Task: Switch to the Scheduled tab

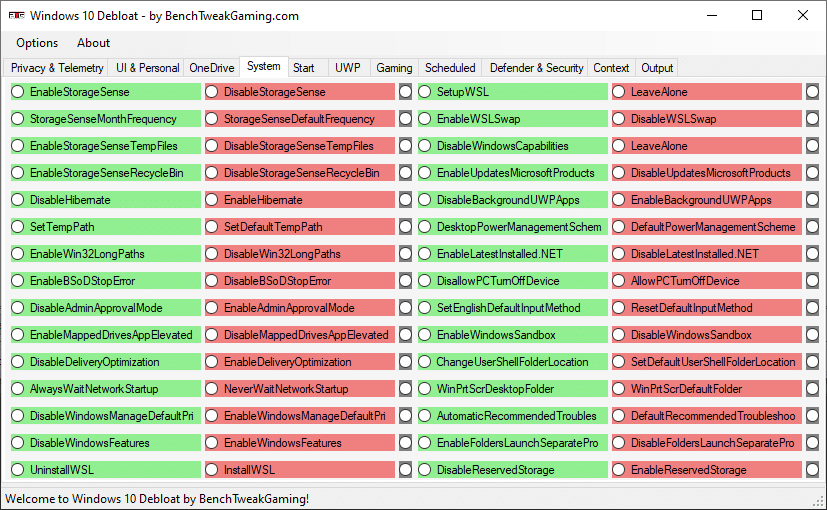Action: point(450,68)
